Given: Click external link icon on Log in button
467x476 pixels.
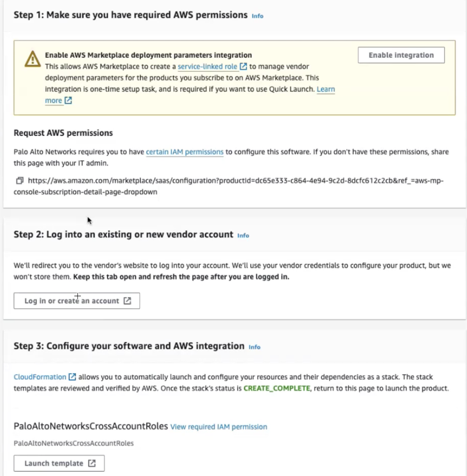Looking at the screenshot, I should 127,301.
